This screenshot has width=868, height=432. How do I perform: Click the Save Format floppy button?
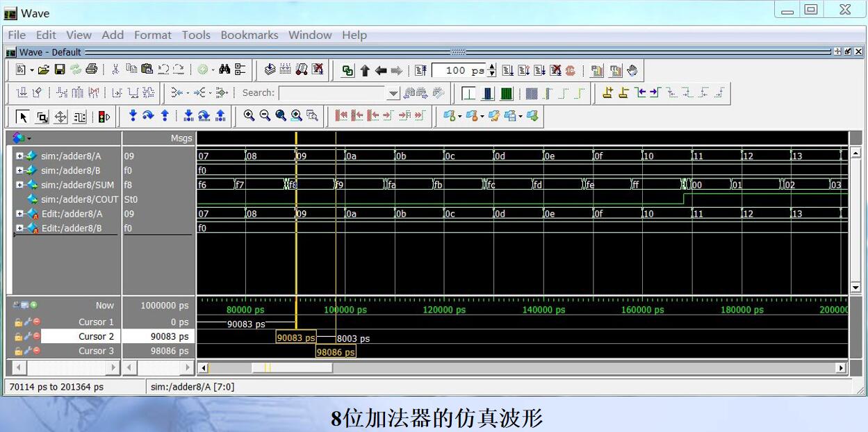coord(59,69)
